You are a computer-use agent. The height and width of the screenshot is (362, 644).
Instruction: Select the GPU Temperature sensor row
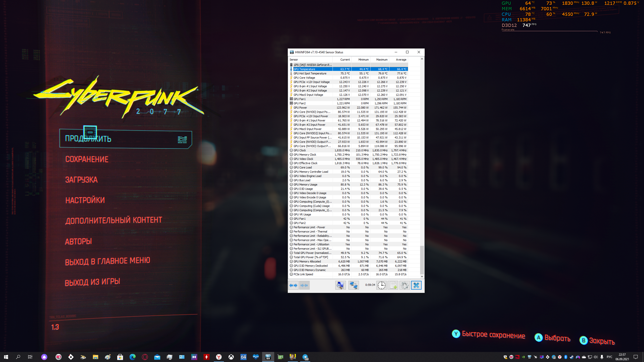(x=312, y=69)
